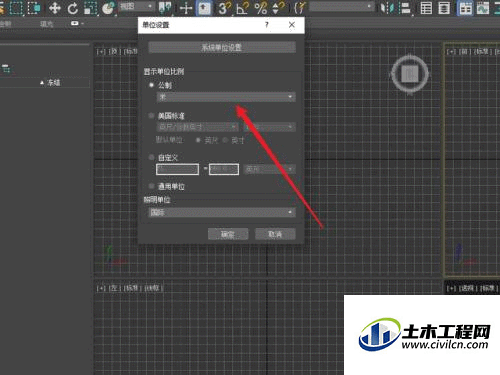Click the Mirror tool icon
500x375 pixels.
click(387, 8)
